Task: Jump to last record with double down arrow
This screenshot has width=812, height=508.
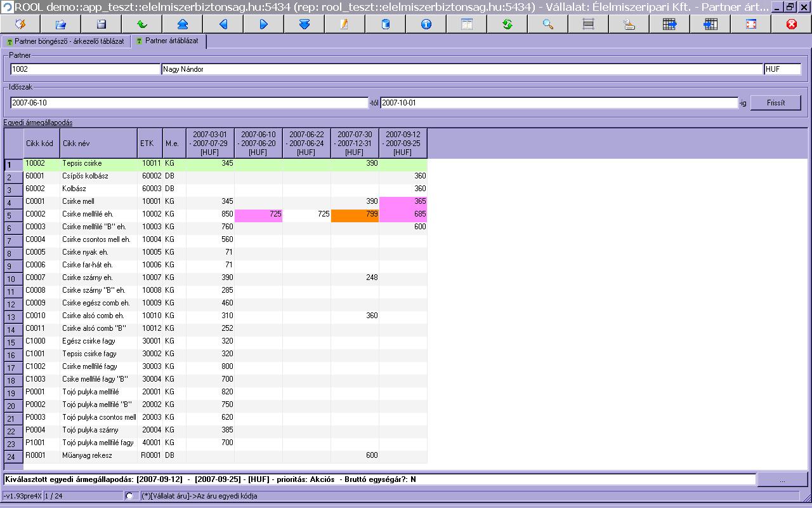Action: (304, 24)
